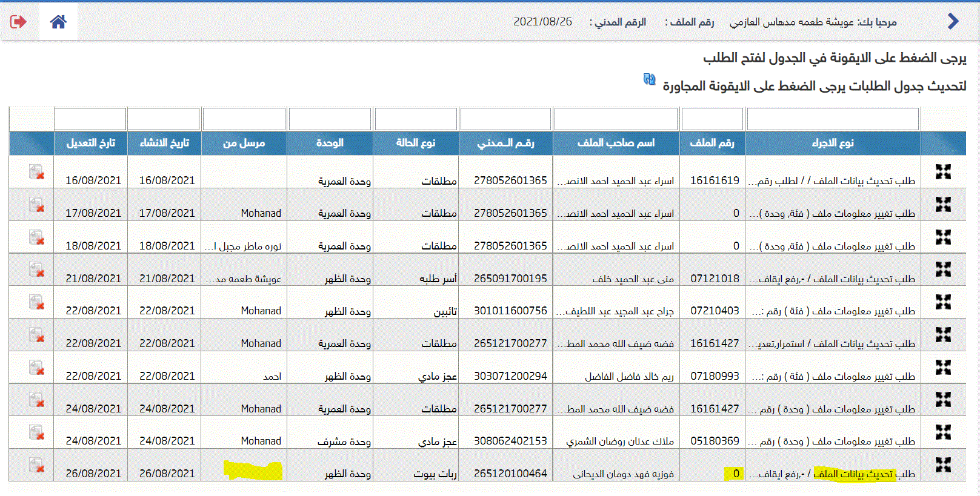Click the الوحدة column header
Image resolution: width=980 pixels, height=496 pixels.
(330, 143)
